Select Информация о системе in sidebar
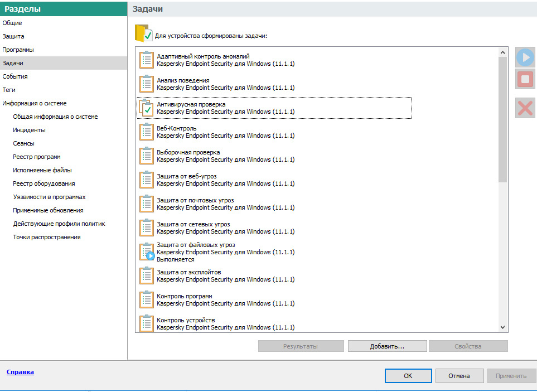Image resolution: width=537 pixels, height=392 pixels. [35, 103]
